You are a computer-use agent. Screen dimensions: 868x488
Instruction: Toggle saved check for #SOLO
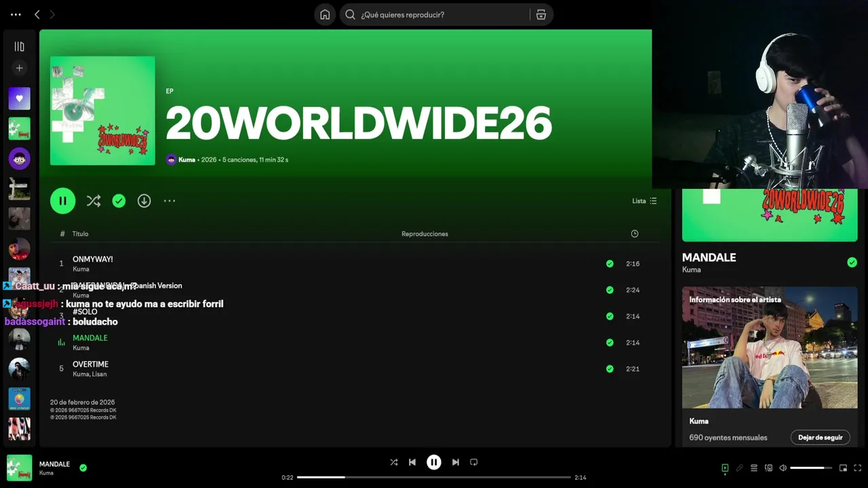pyautogui.click(x=610, y=316)
